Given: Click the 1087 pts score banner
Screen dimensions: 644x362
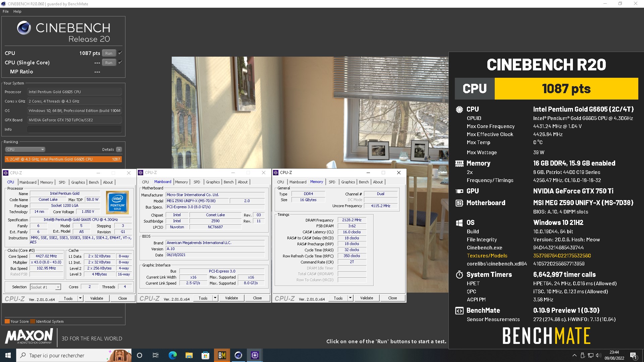Looking at the screenshot, I should [x=566, y=89].
